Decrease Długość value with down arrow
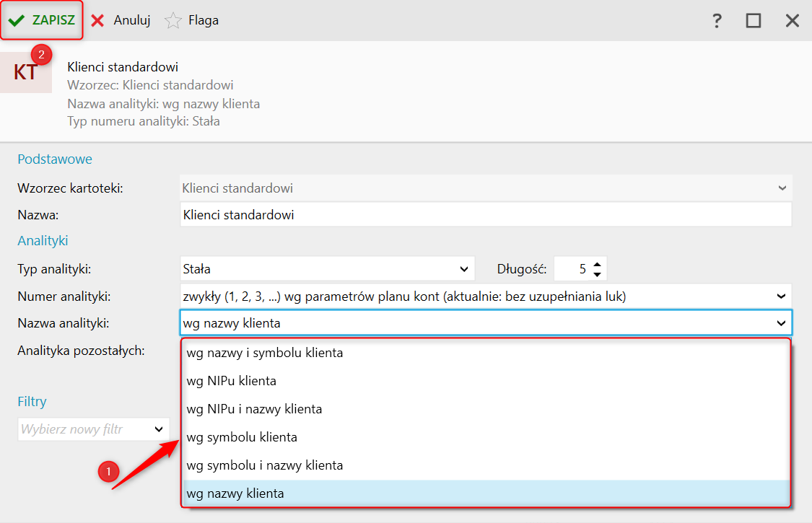Image resolution: width=812 pixels, height=523 pixels. pyautogui.click(x=597, y=274)
